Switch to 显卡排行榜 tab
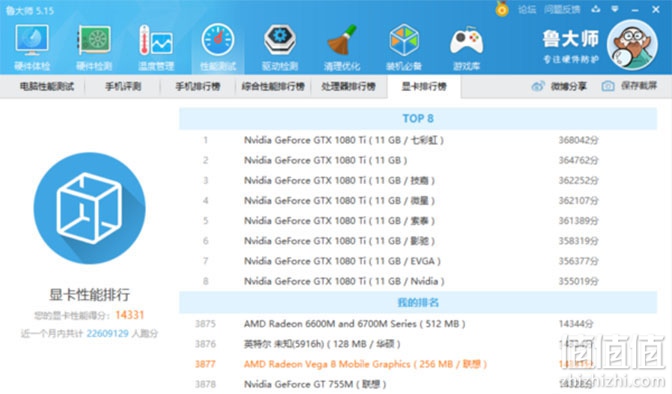 tap(424, 87)
